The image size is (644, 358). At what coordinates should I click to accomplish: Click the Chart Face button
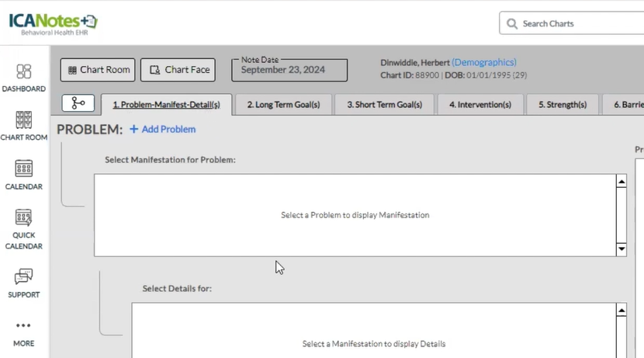(x=178, y=70)
